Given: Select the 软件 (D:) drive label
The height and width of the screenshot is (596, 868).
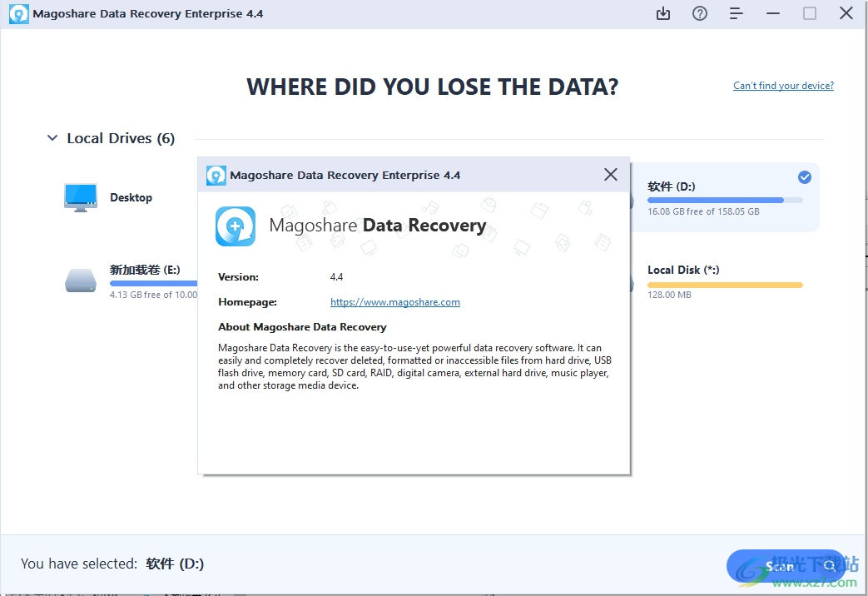Looking at the screenshot, I should point(672,186).
